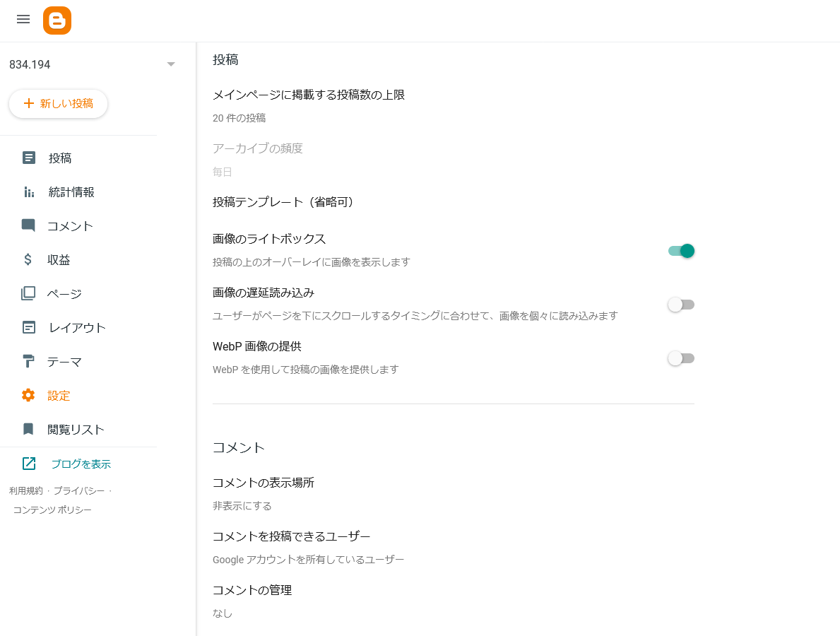Screen dimensions: 840x636
Task: Open stats via the 統計情報 chart icon
Action: coord(29,192)
